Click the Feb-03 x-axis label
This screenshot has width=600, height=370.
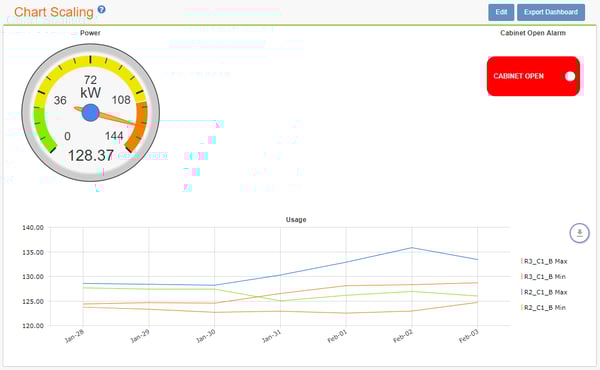point(469,336)
